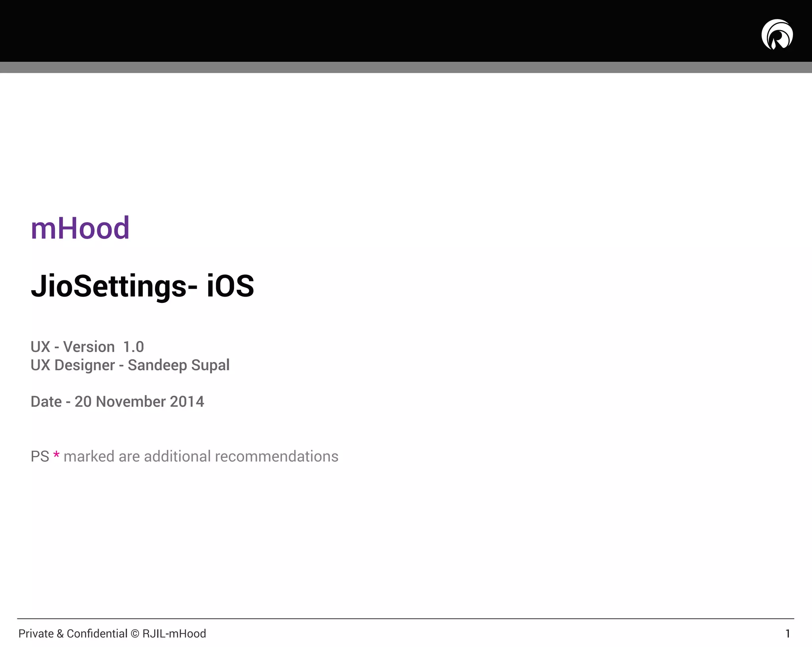This screenshot has width=812, height=647.
Task: Select the RJIL-mHood footer text
Action: pyautogui.click(x=174, y=634)
